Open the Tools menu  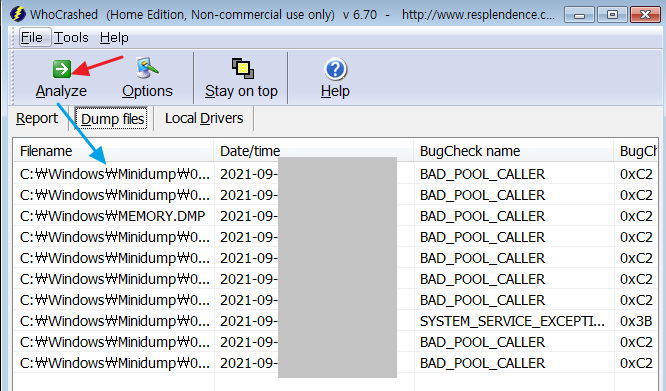pyautogui.click(x=71, y=38)
